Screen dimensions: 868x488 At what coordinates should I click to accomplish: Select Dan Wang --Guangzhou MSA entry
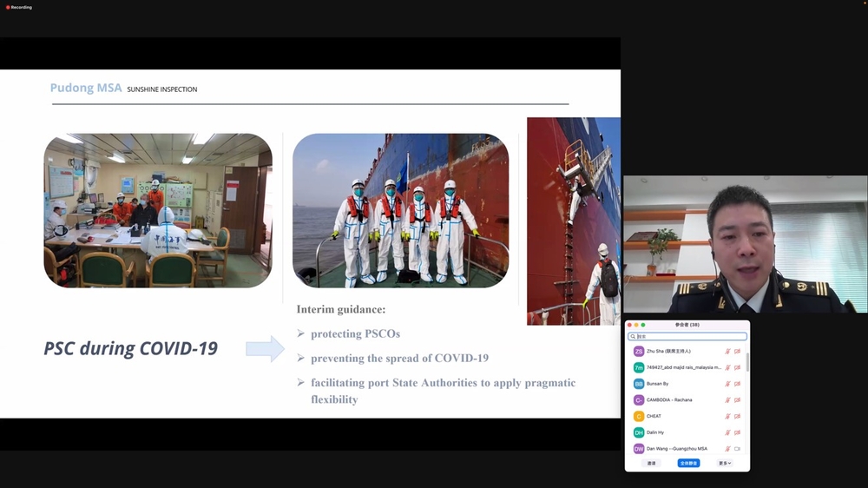[x=677, y=449]
